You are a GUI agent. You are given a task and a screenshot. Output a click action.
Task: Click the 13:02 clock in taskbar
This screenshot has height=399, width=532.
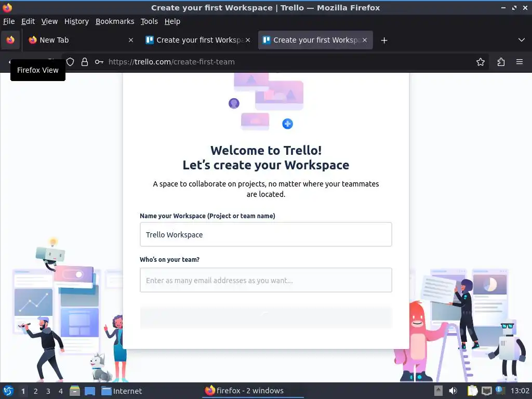520,391
